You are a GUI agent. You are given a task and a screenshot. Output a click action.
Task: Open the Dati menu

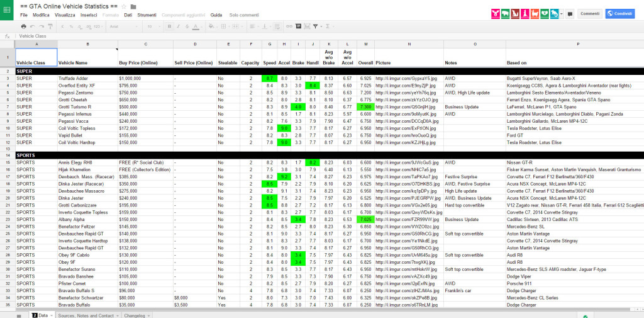point(128,15)
